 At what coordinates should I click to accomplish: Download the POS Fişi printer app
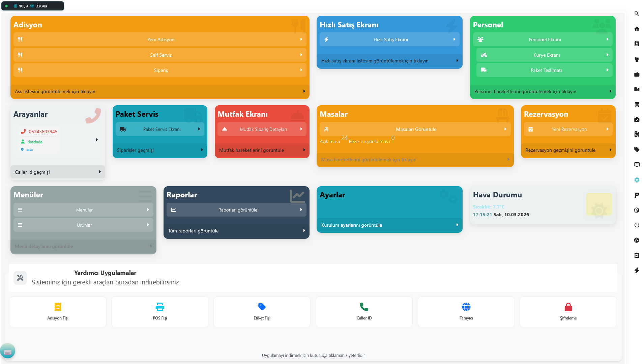point(160,312)
